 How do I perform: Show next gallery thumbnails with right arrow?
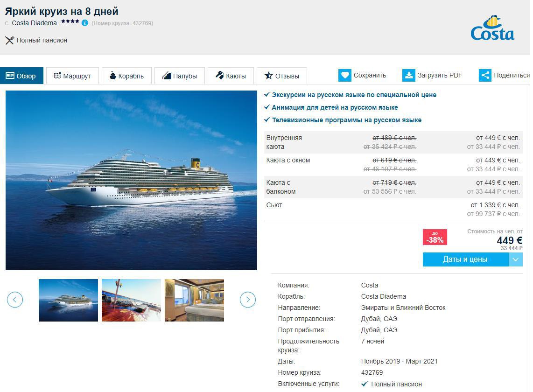tap(248, 300)
